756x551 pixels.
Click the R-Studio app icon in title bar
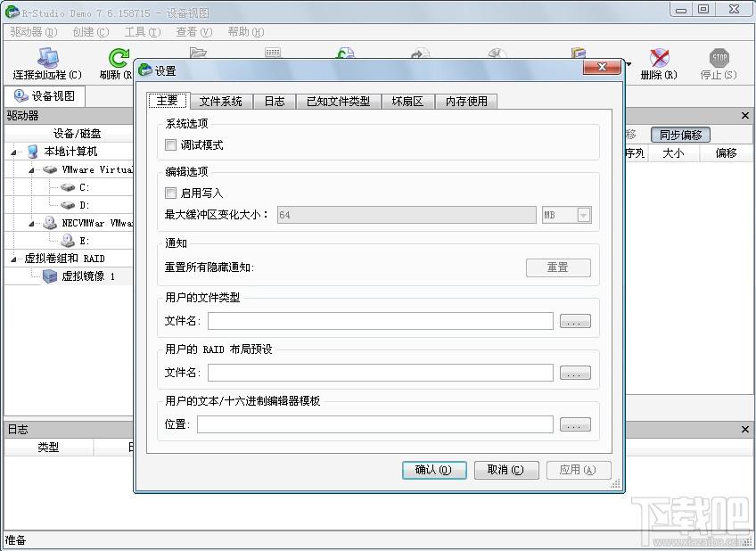(12, 12)
